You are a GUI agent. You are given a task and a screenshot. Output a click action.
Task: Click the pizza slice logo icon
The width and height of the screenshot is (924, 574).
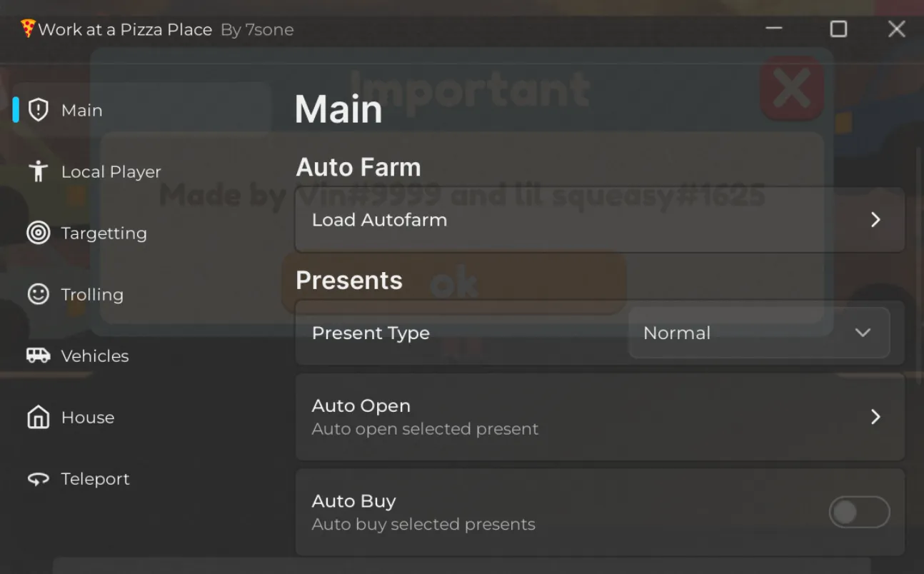click(x=28, y=29)
